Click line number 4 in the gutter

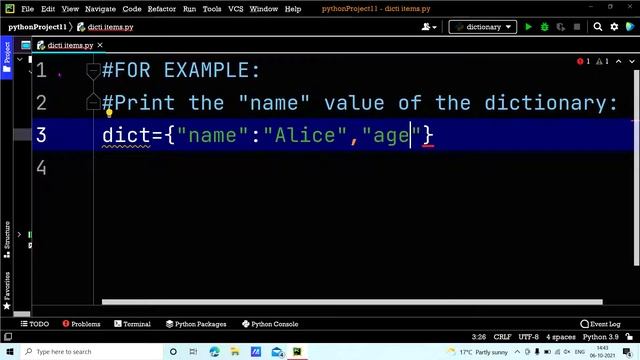[41, 168]
